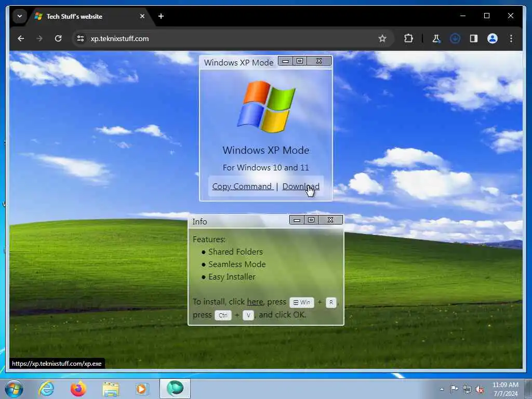Maximize the Info panel

(x=311, y=220)
